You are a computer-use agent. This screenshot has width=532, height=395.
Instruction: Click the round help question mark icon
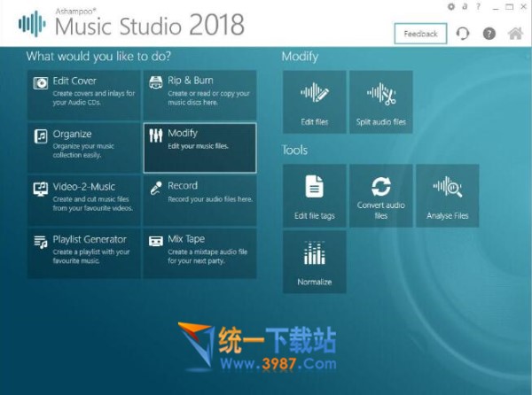pyautogui.click(x=489, y=34)
